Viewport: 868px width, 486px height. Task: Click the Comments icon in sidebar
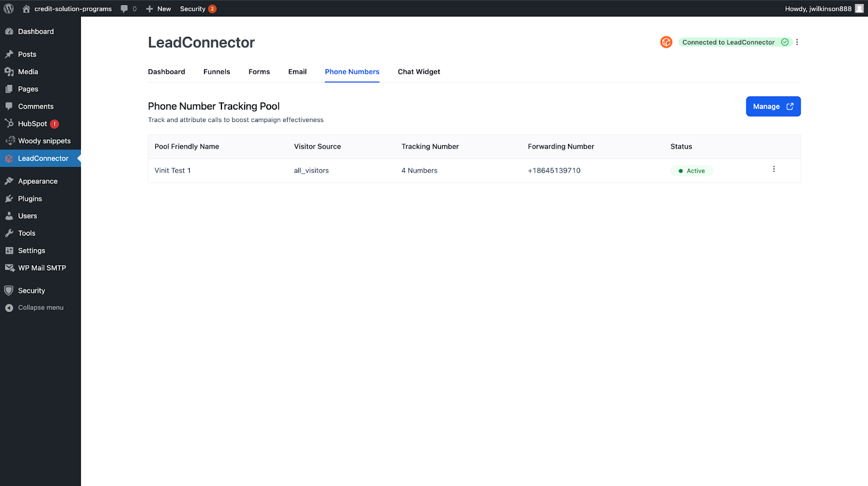pos(9,106)
